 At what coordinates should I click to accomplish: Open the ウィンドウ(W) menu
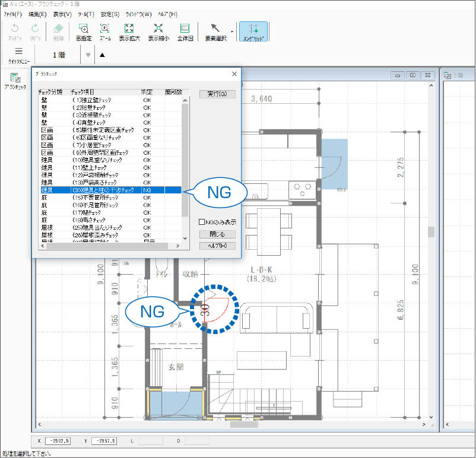coord(139,14)
